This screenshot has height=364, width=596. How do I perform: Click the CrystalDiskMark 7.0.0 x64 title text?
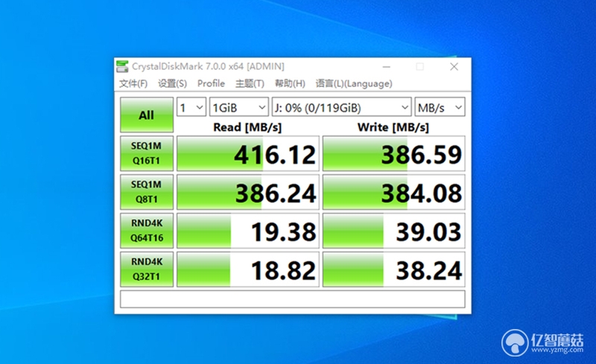click(208, 66)
